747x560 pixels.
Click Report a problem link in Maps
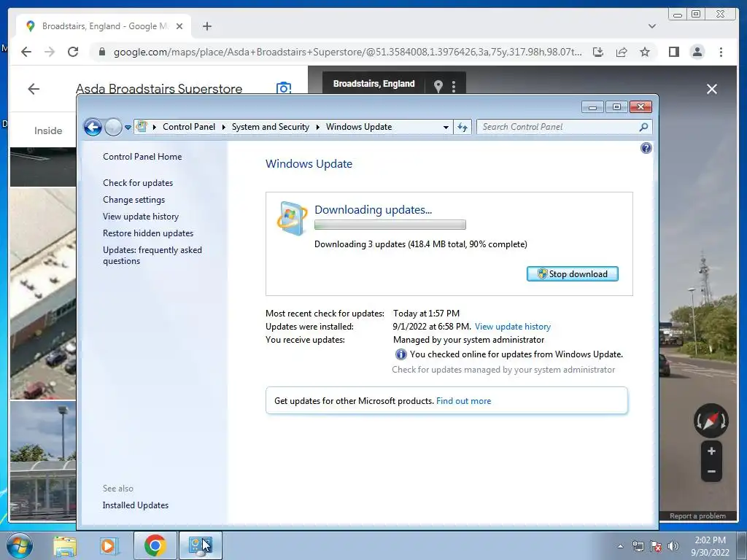click(x=697, y=516)
